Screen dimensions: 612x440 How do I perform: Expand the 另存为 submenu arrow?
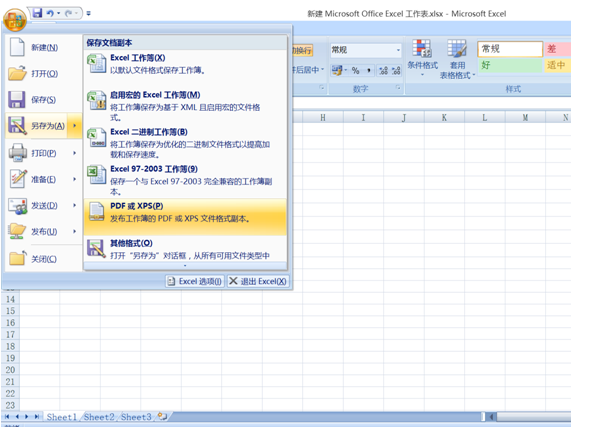click(75, 126)
